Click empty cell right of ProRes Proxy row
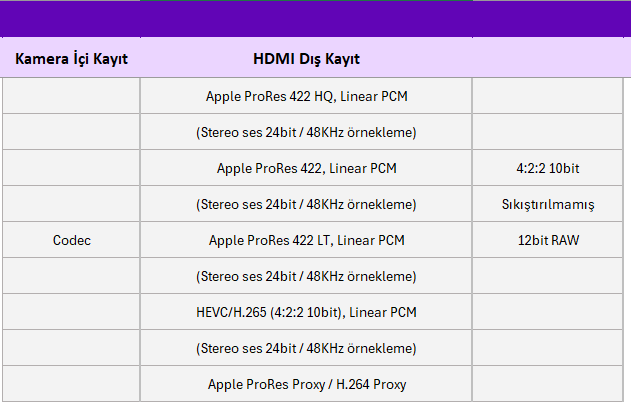This screenshot has height=406, width=631. (x=550, y=384)
